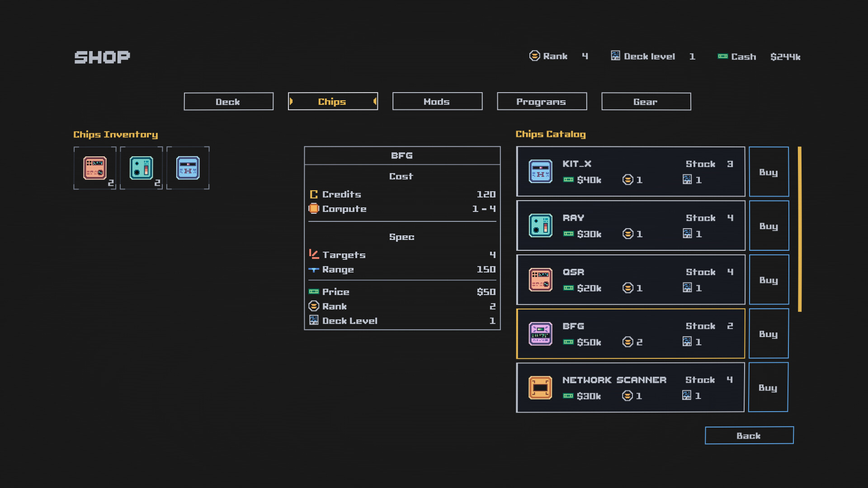This screenshot has height=488, width=868.
Task: Click the Deck level icon in header
Action: pyautogui.click(x=615, y=56)
